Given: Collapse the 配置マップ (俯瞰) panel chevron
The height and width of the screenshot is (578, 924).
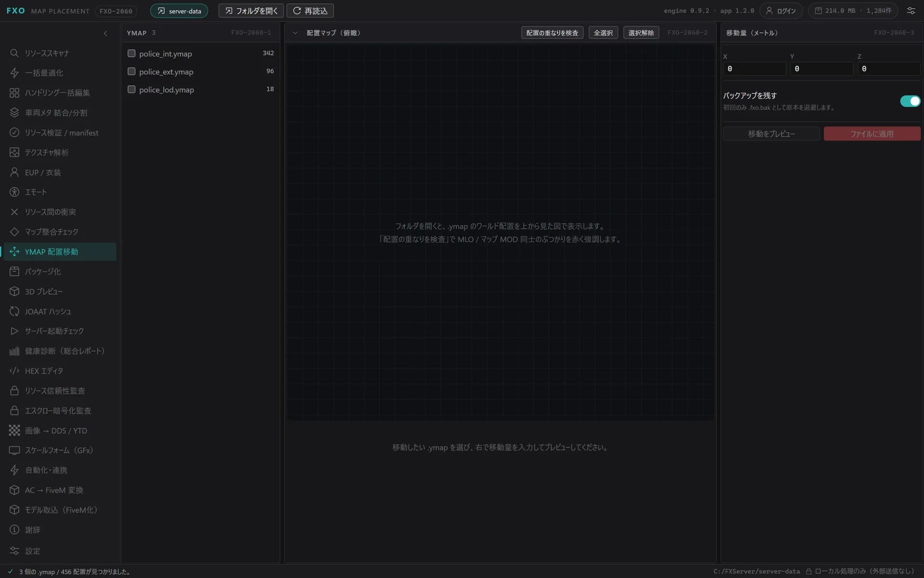Looking at the screenshot, I should pos(295,33).
